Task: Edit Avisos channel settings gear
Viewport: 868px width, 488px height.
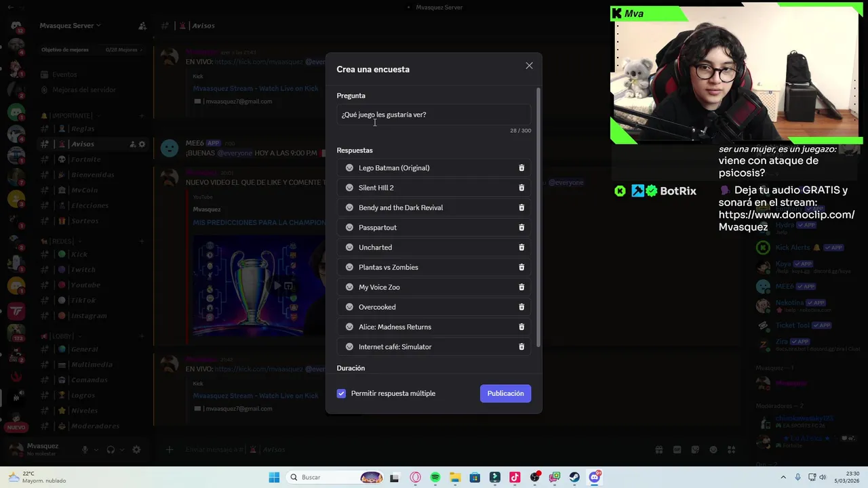Action: coord(142,144)
